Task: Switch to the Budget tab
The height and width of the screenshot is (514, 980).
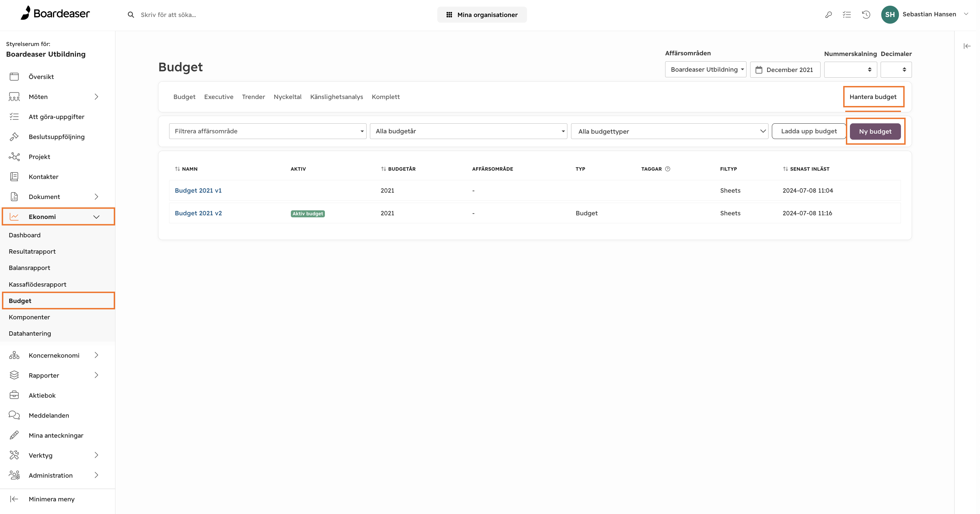Action: (x=184, y=97)
